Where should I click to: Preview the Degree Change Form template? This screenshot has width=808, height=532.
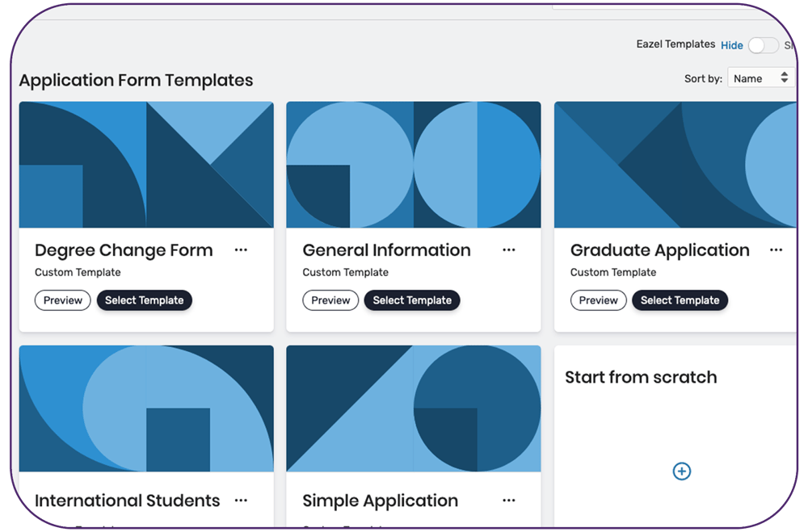[x=63, y=300]
